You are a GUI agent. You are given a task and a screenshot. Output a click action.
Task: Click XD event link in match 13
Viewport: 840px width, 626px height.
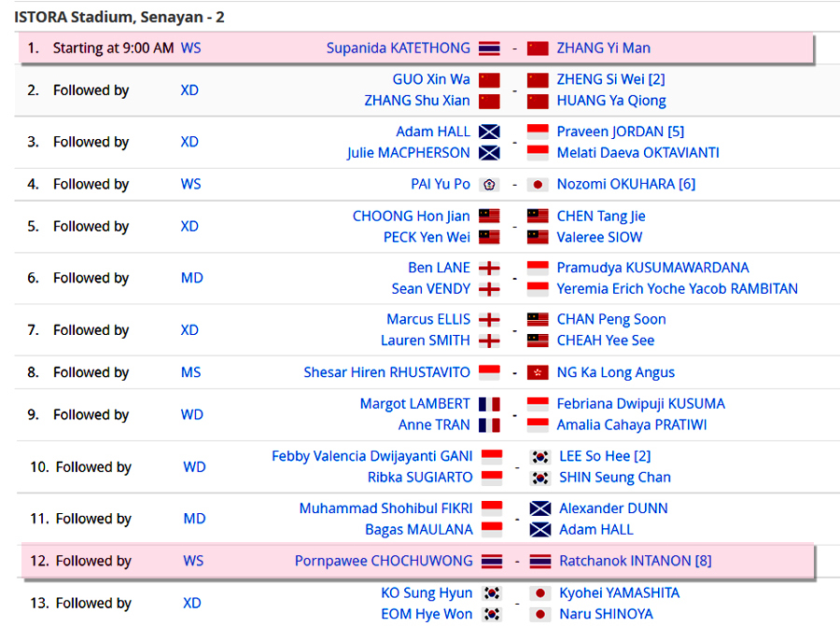coord(191,603)
